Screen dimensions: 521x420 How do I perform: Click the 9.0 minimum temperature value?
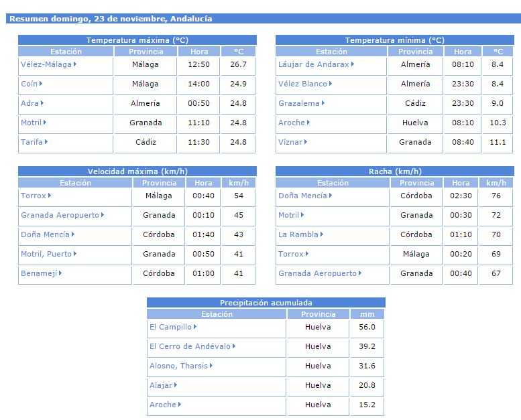tap(498, 103)
